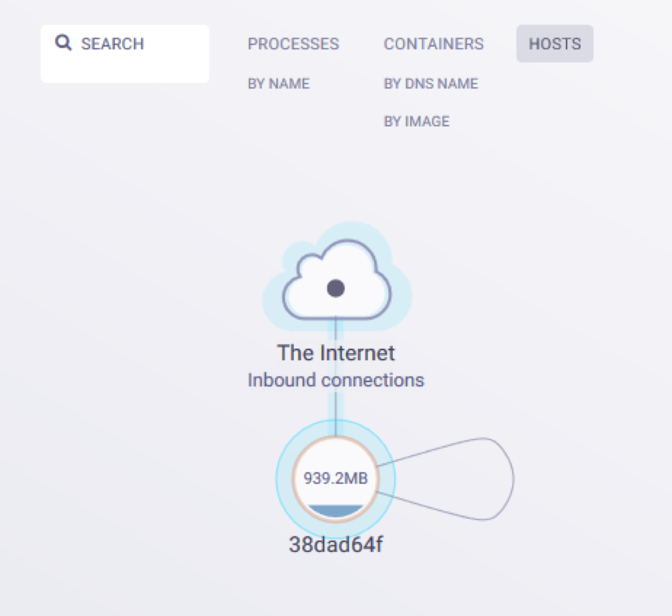This screenshot has height=616, width=672.
Task: Toggle containers grouping BY IMAGE
Action: coord(417,121)
